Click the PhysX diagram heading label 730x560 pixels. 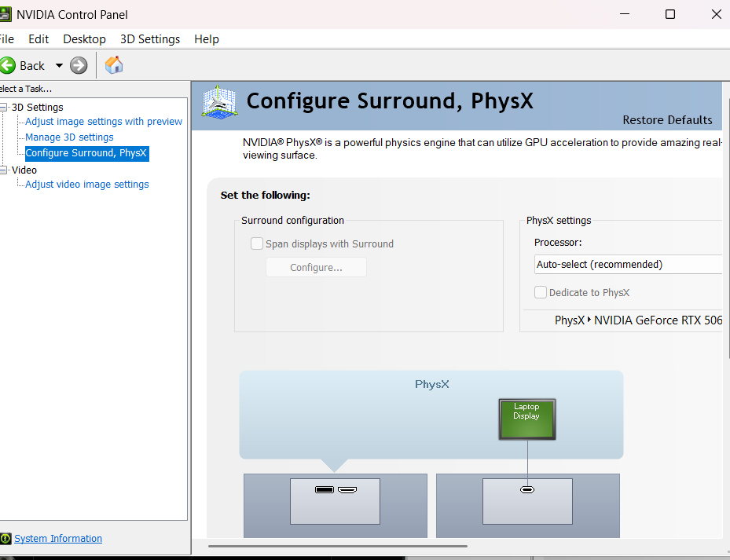pos(432,384)
